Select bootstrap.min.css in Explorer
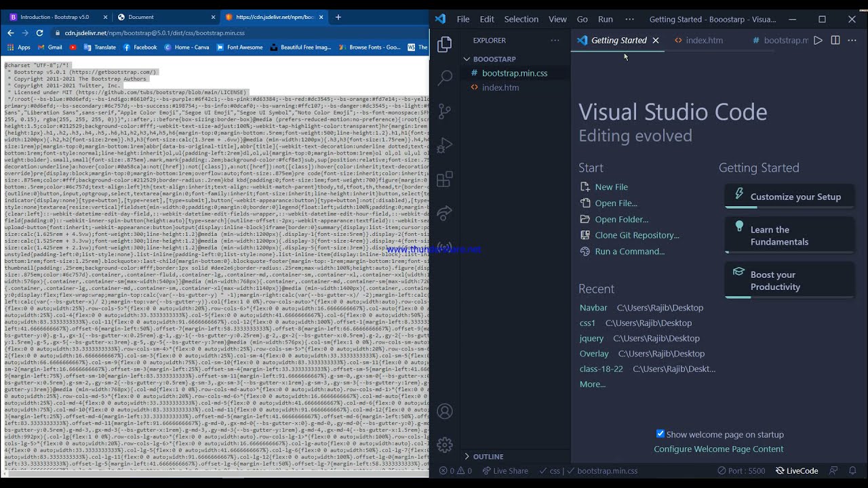The height and width of the screenshot is (488, 868). tap(515, 73)
